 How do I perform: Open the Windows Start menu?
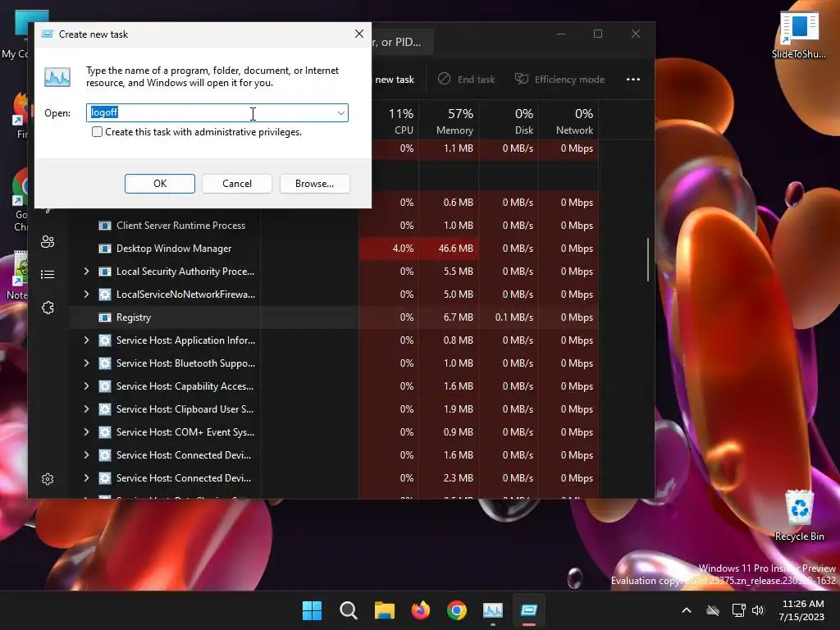click(x=313, y=610)
